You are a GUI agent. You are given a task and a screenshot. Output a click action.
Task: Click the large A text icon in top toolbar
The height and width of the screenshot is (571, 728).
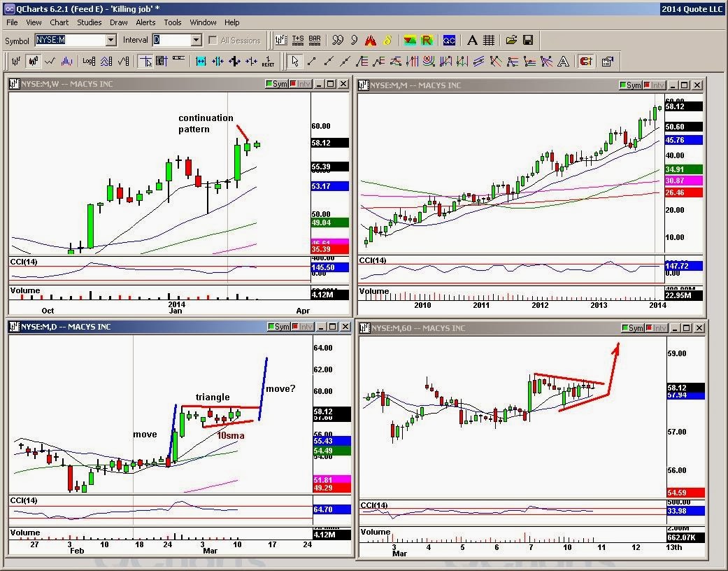click(x=472, y=41)
